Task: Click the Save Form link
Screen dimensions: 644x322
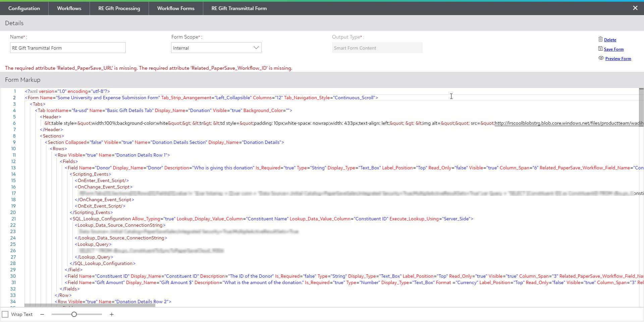Action: pyautogui.click(x=614, y=49)
